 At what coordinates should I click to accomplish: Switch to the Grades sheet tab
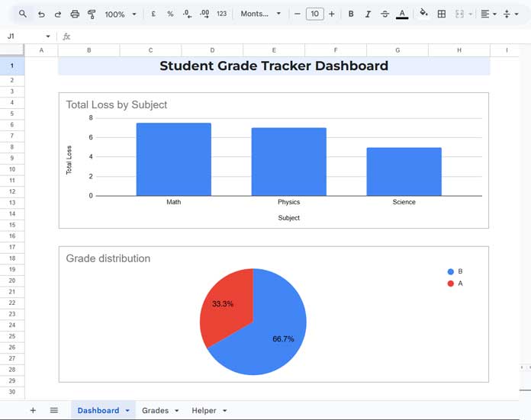[155, 411]
